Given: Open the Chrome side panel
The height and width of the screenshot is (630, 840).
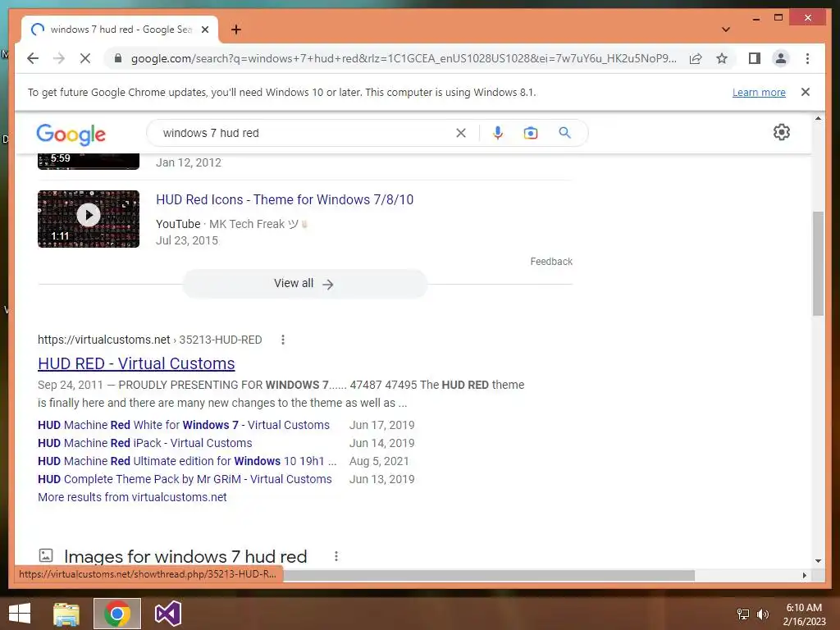Looking at the screenshot, I should 755,58.
